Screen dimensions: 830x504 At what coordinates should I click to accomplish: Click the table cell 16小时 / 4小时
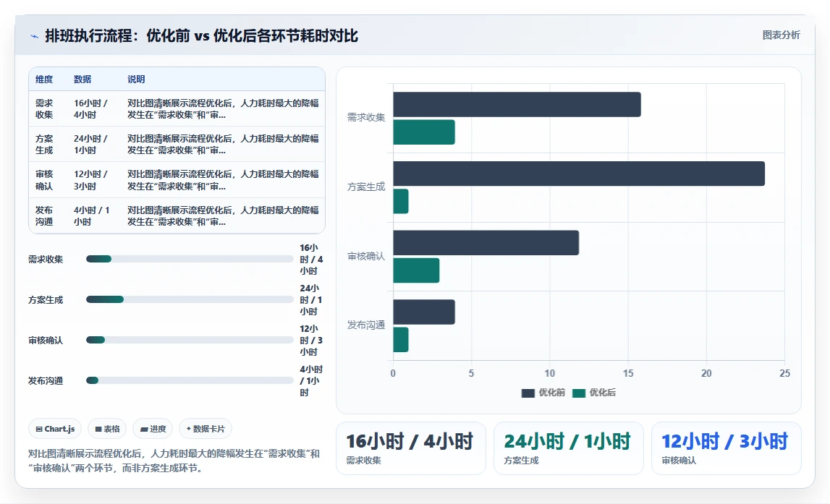tap(90, 109)
